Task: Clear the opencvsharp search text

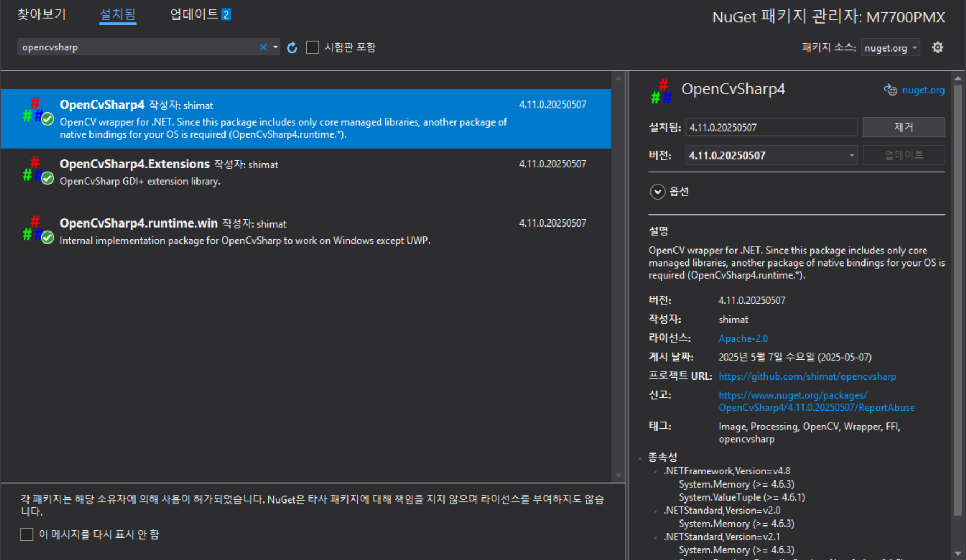Action: click(x=263, y=47)
